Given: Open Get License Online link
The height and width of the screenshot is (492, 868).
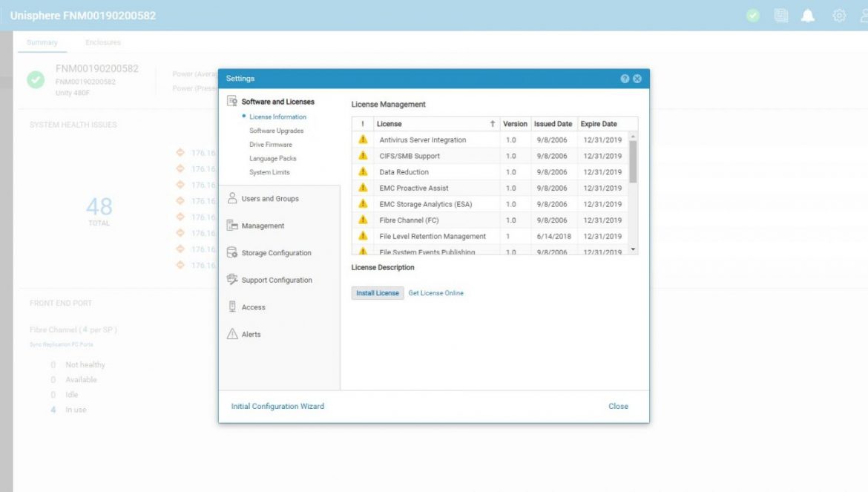Looking at the screenshot, I should (435, 293).
